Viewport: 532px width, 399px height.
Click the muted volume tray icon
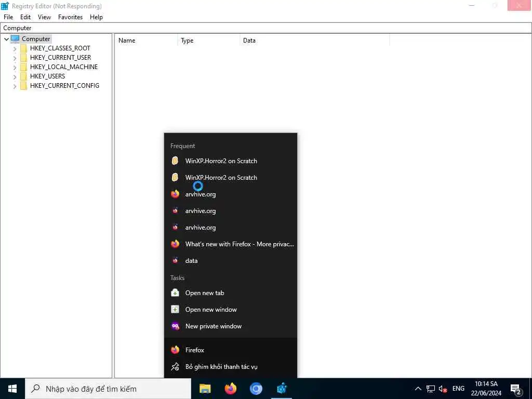(443, 389)
